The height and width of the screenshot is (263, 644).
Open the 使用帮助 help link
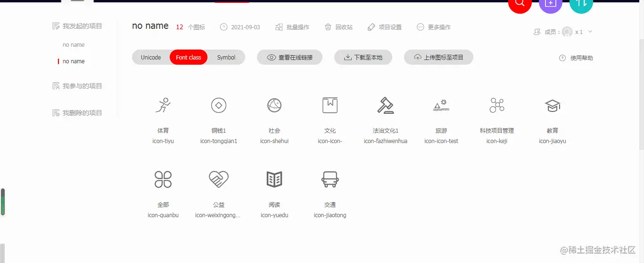(582, 58)
